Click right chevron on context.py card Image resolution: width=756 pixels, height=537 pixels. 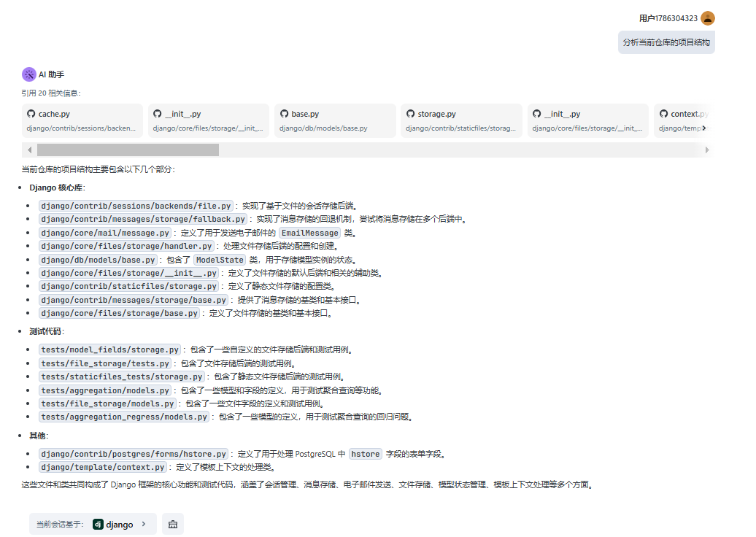click(704, 128)
